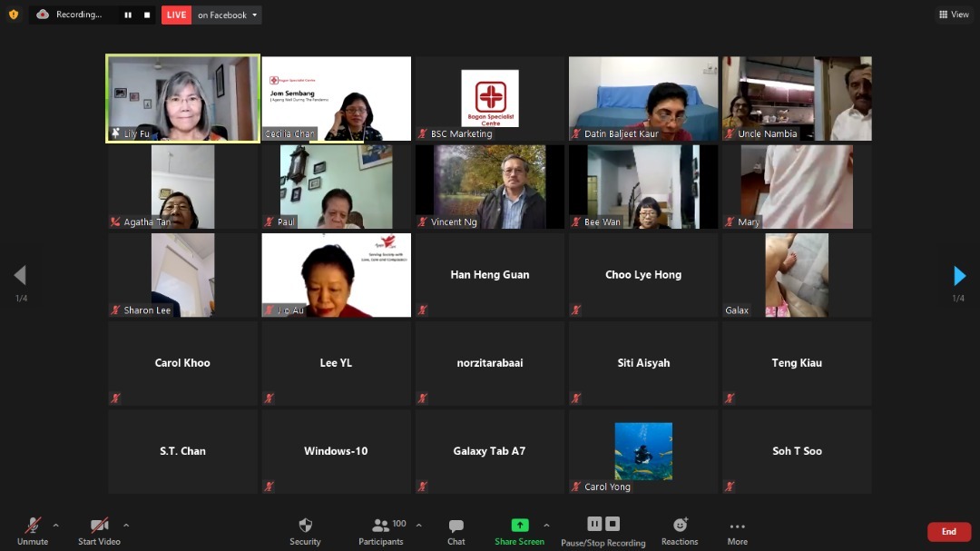Expand video options arrow beside Start Video
Screen dimensions: 980x551
tap(125, 525)
